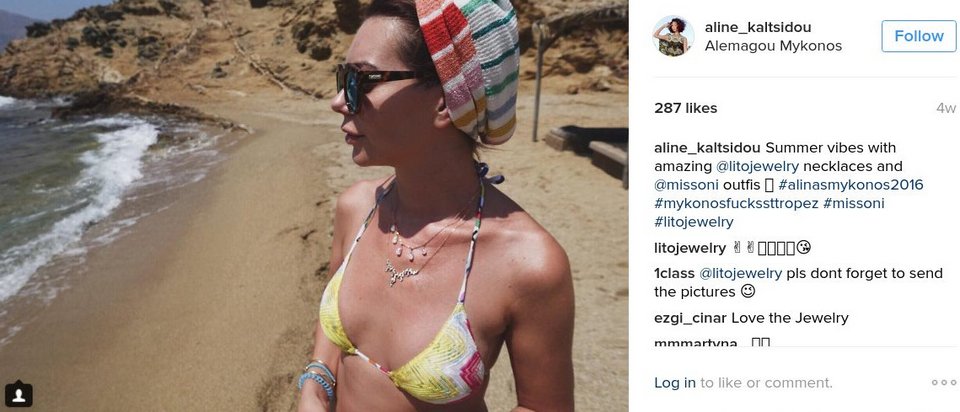960x412 pixels.
Task: Open the 4w timestamp link
Action: click(x=946, y=108)
